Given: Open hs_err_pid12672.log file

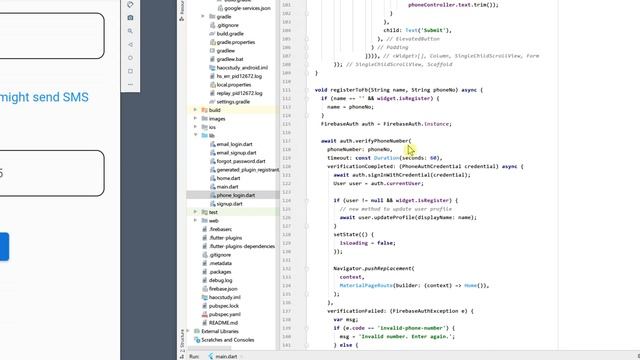Looking at the screenshot, I should (236, 76).
